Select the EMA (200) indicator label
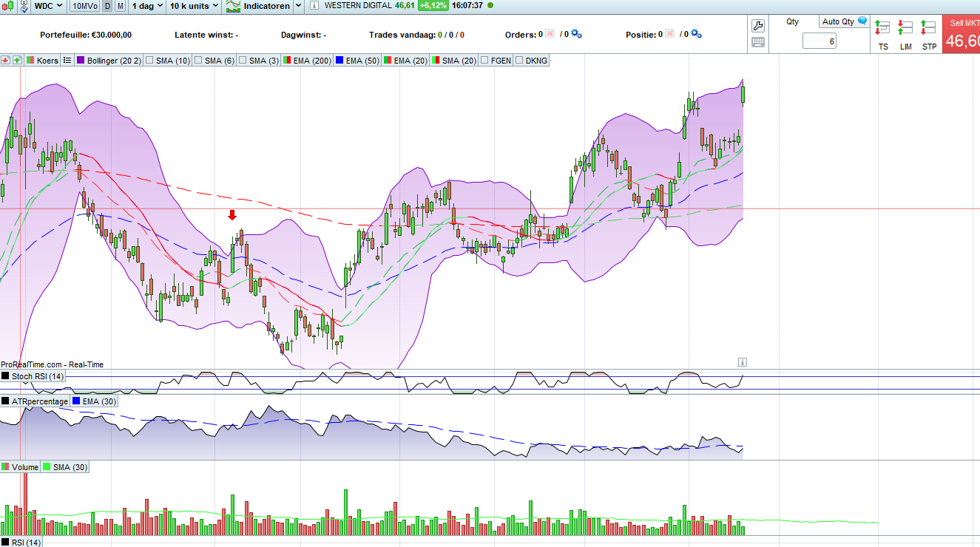Image resolution: width=980 pixels, height=547 pixels. (x=312, y=61)
